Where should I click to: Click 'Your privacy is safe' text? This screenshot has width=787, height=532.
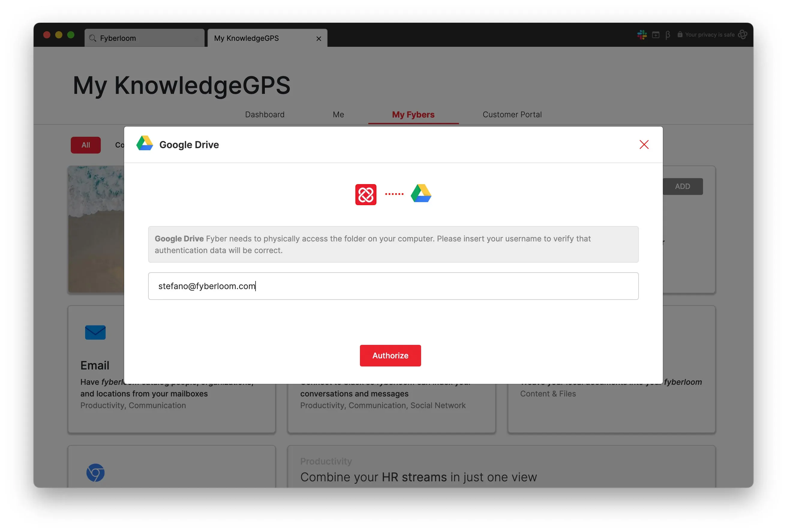coord(710,34)
